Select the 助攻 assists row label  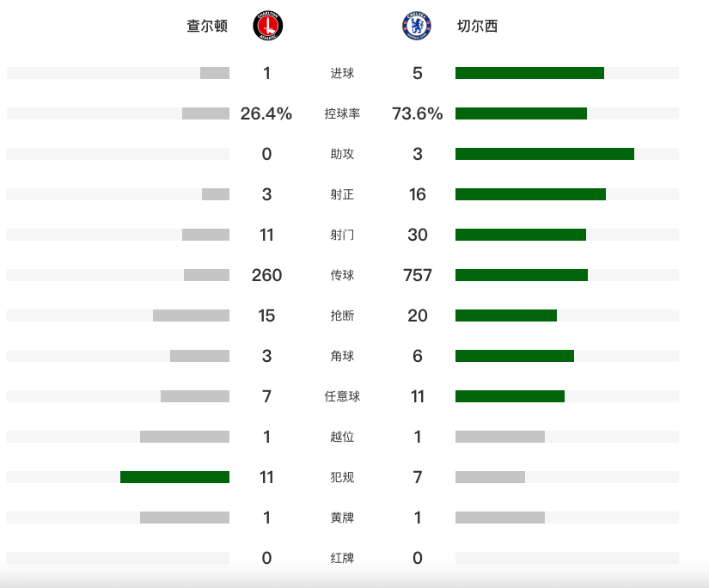coord(342,154)
